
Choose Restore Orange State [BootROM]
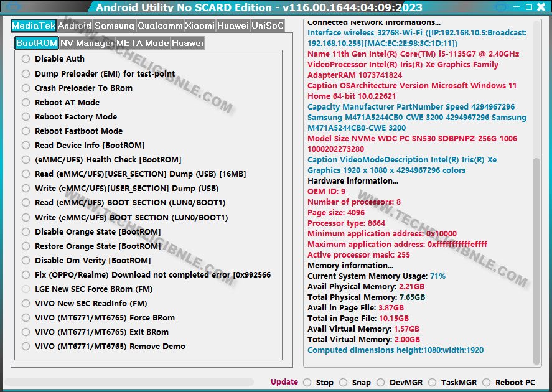[x=26, y=246]
